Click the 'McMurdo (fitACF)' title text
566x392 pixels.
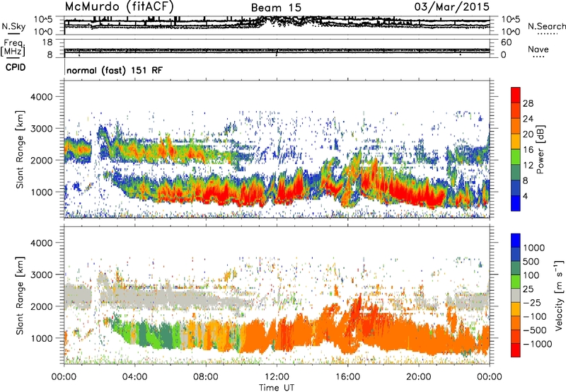pyautogui.click(x=119, y=6)
